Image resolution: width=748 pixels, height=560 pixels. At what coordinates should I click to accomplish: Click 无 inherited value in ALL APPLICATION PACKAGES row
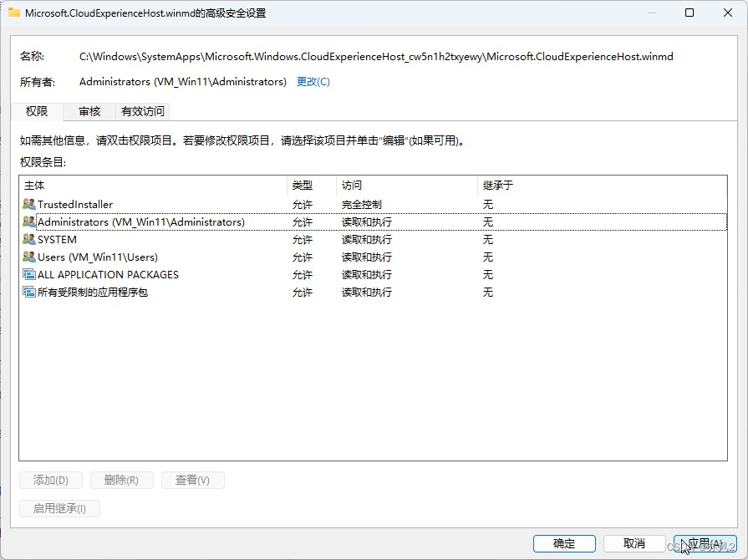pyautogui.click(x=487, y=275)
